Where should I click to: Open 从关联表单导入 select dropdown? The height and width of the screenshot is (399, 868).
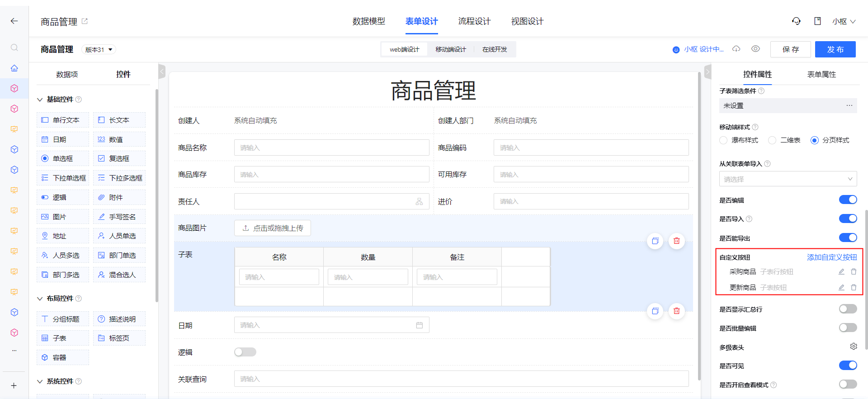788,179
